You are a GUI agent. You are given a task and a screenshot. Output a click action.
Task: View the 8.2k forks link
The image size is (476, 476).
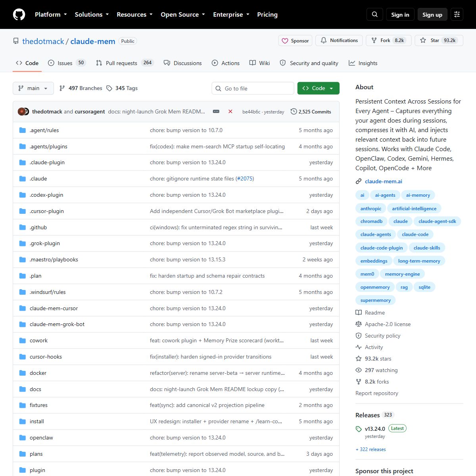click(372, 382)
